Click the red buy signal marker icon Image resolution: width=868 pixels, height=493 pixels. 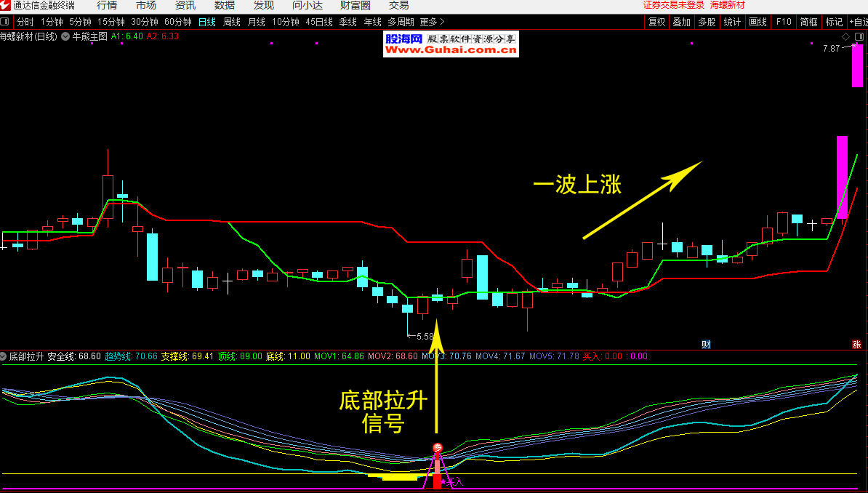point(437,448)
